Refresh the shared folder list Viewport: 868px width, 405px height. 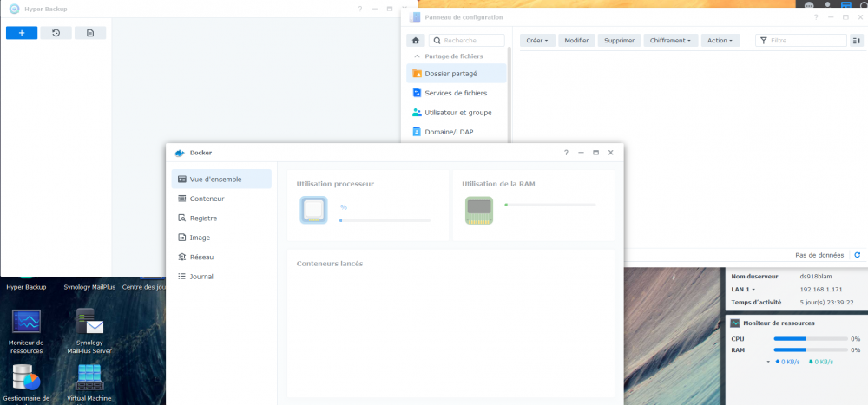click(x=858, y=255)
